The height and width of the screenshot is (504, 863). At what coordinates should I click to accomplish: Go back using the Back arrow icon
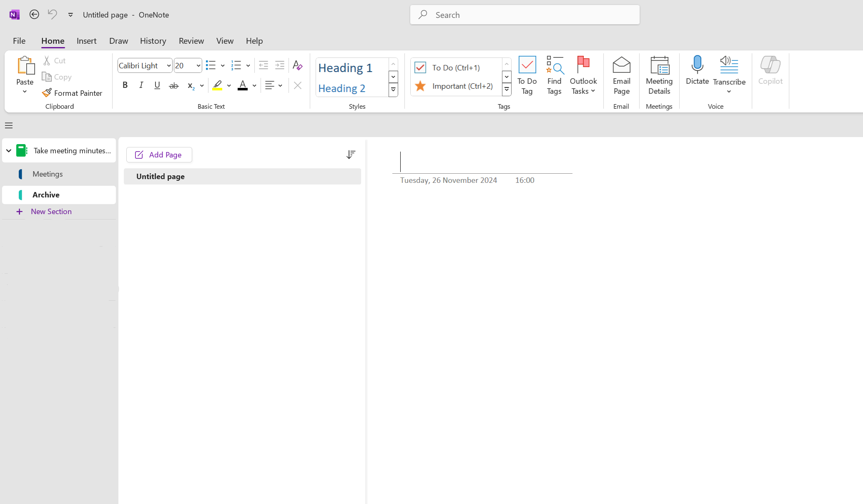[34, 15]
